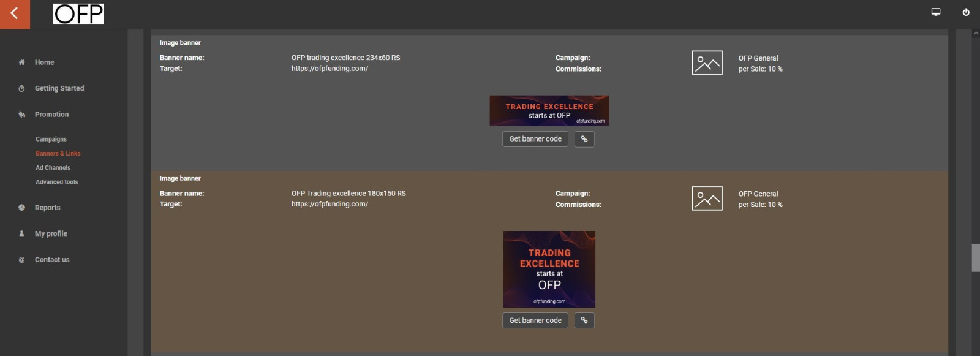Screen dimensions: 980x356
Task: Click the back arrow in orange box
Action: [15, 14]
